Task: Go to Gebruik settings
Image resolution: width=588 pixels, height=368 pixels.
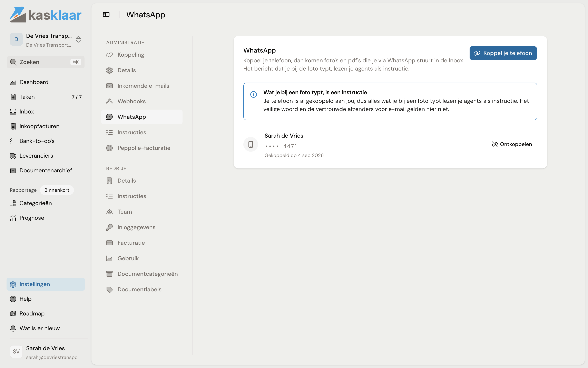Action: coord(142,258)
